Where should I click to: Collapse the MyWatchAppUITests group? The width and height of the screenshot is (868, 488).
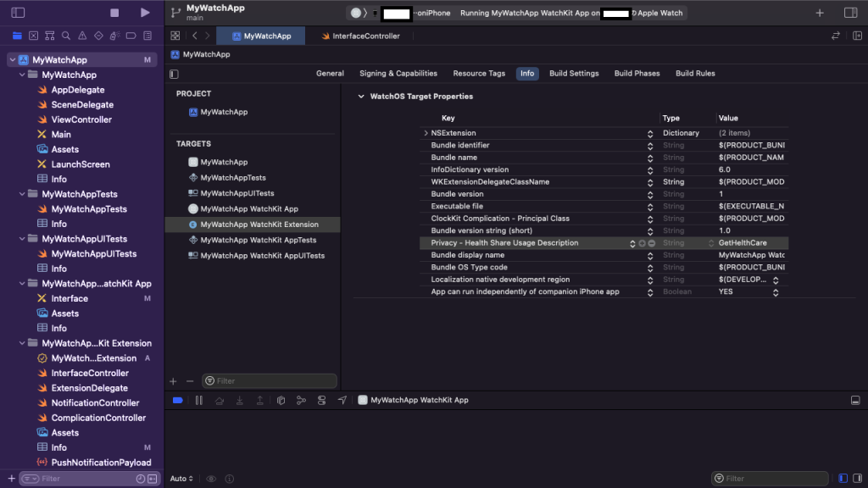22,239
